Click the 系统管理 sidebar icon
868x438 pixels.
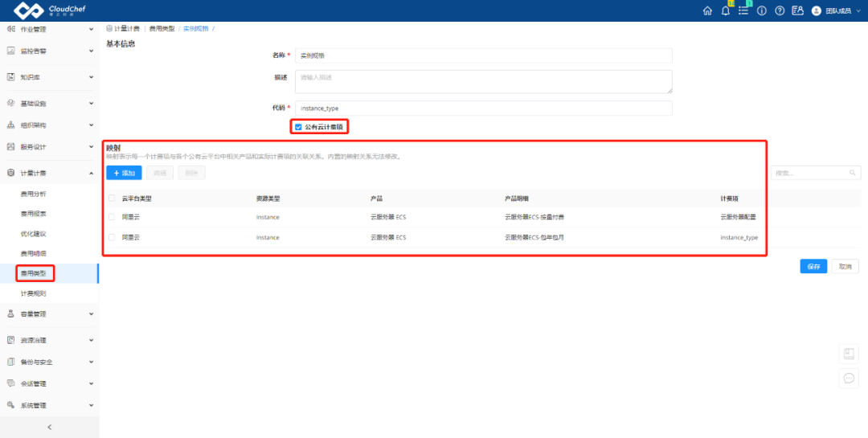[10, 405]
